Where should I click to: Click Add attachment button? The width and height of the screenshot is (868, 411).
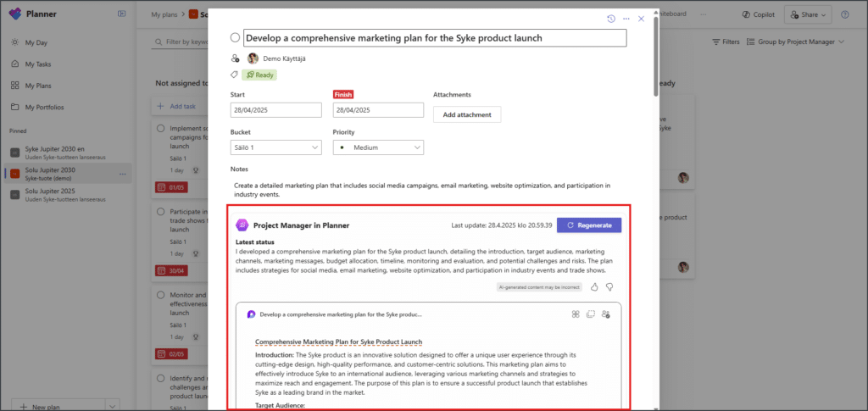tap(467, 114)
